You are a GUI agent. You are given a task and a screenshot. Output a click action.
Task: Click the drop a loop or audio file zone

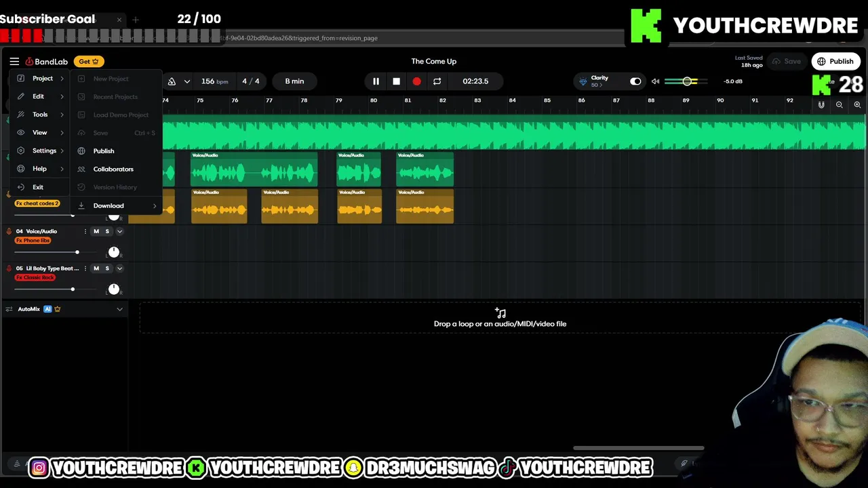point(500,318)
